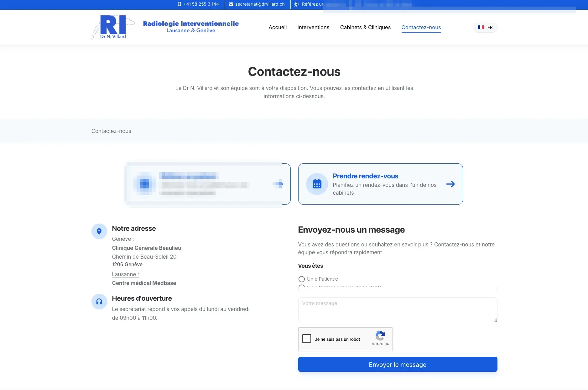588x390 pixels.
Task: Click the Contactez-nous breadcrumb text
Action: pyautogui.click(x=111, y=131)
